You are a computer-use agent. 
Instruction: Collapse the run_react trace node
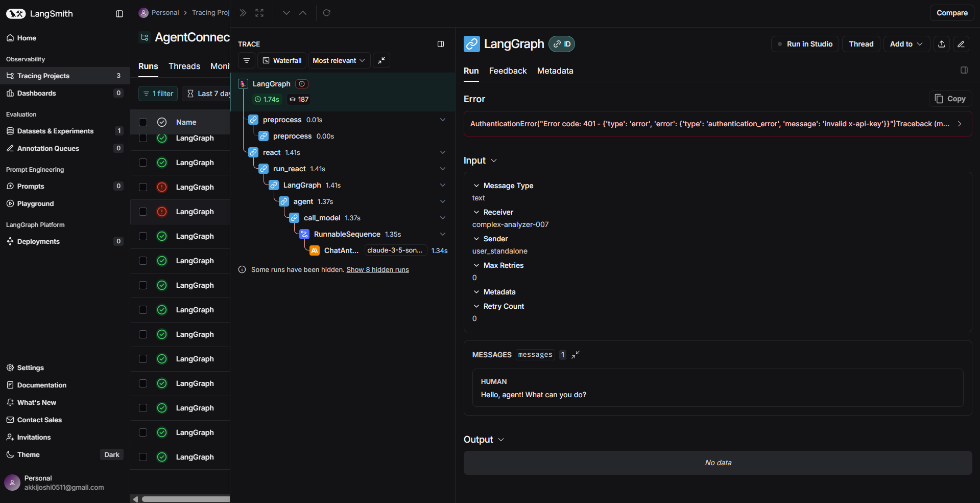pyautogui.click(x=443, y=169)
